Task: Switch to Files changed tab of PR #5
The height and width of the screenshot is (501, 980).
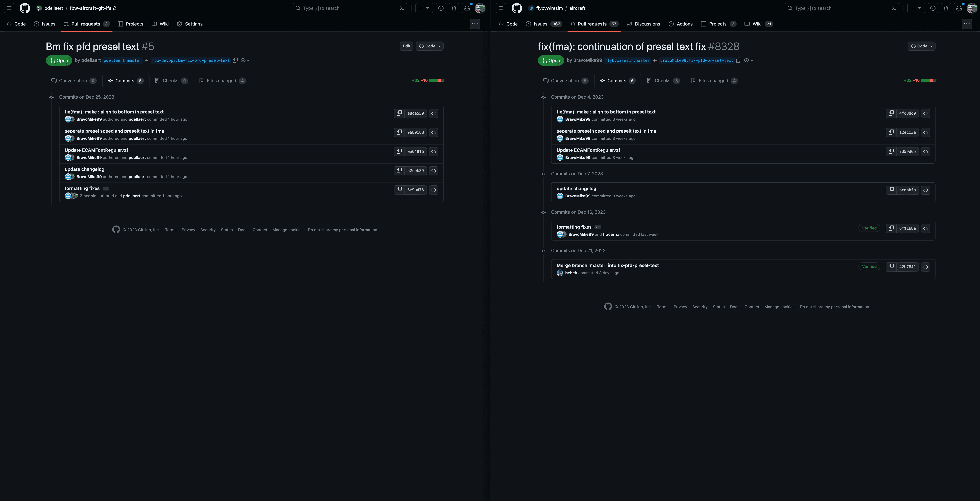Action: click(222, 81)
